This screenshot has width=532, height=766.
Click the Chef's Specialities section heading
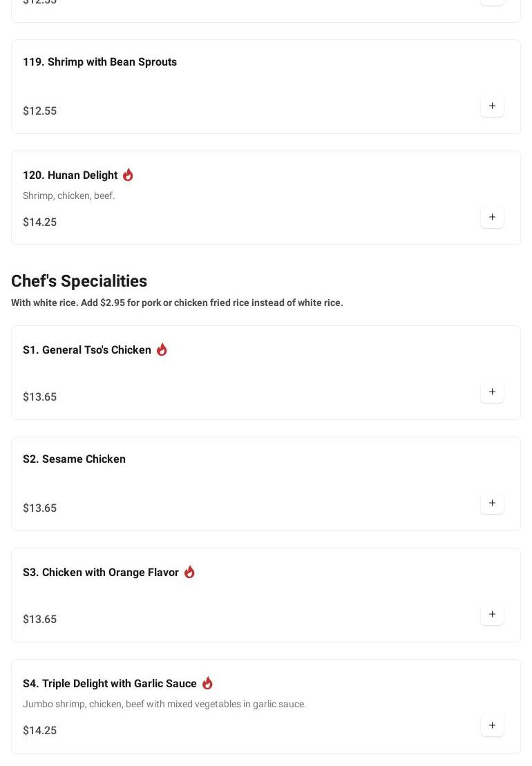79,281
